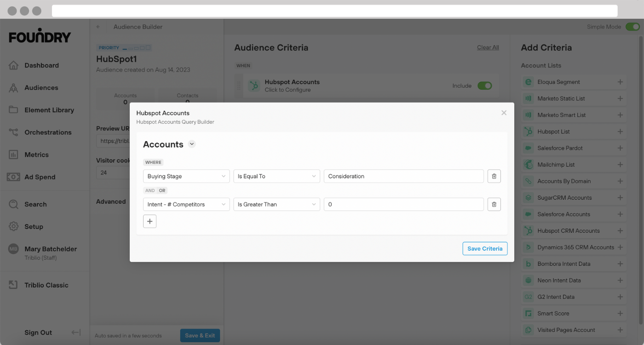The width and height of the screenshot is (644, 345).
Task: Click the Clear All link
Action: pos(488,47)
